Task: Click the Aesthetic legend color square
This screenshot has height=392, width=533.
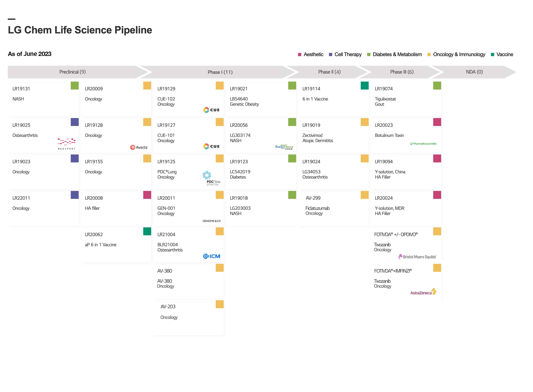Action: click(x=299, y=55)
